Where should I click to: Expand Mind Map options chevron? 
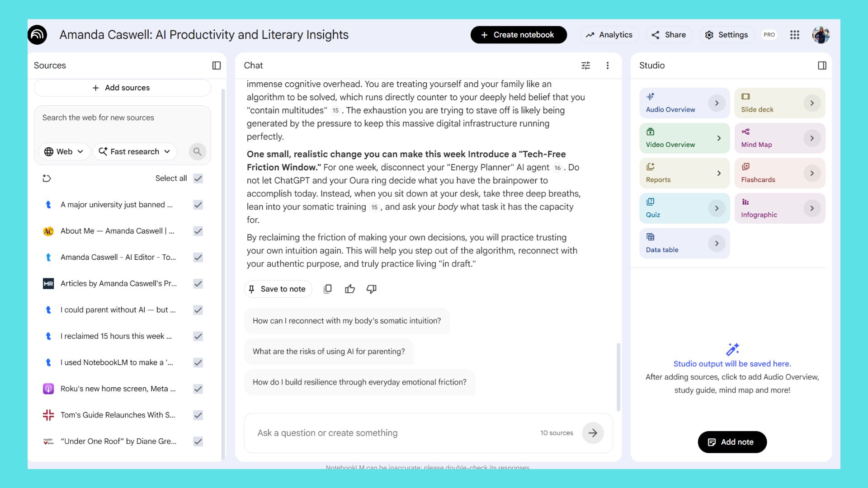tap(812, 138)
